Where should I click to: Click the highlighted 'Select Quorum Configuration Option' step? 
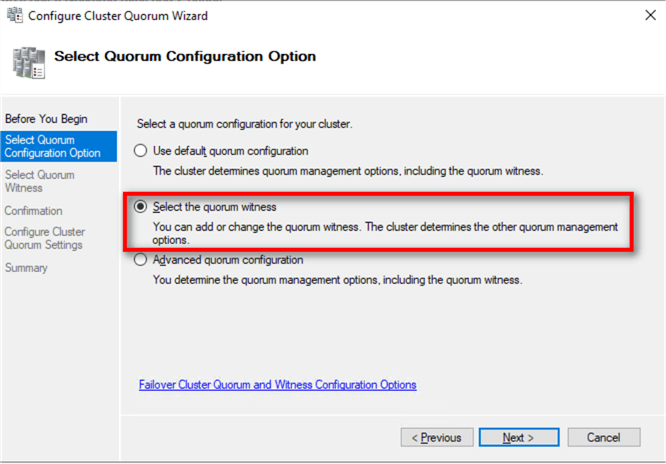52,146
